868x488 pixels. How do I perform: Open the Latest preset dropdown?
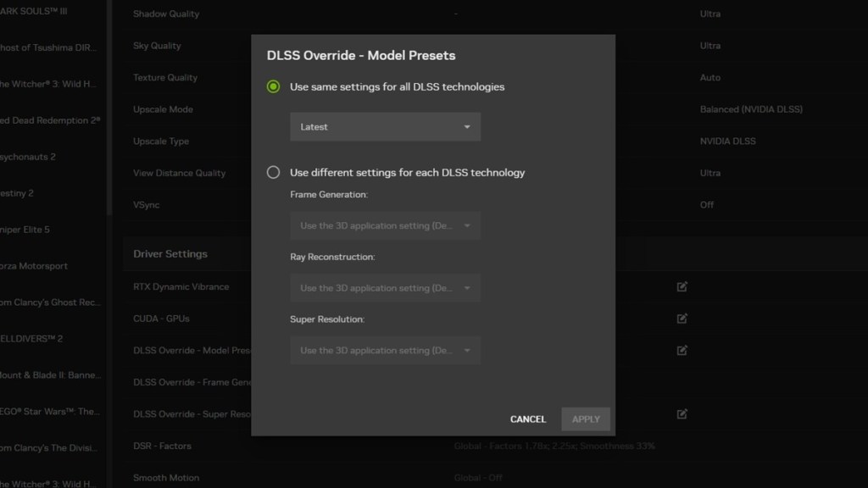click(x=385, y=126)
